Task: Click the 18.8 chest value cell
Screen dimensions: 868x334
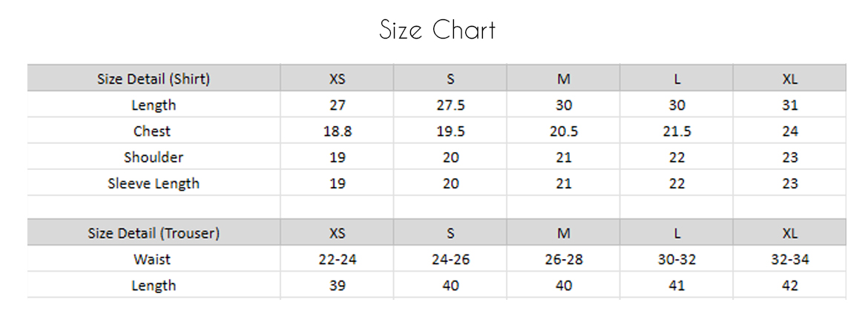Action: pos(337,131)
